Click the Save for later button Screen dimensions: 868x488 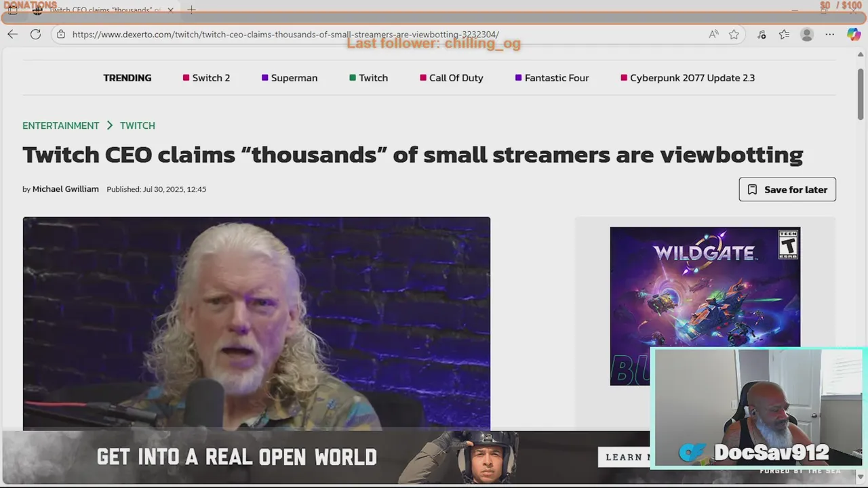point(787,189)
